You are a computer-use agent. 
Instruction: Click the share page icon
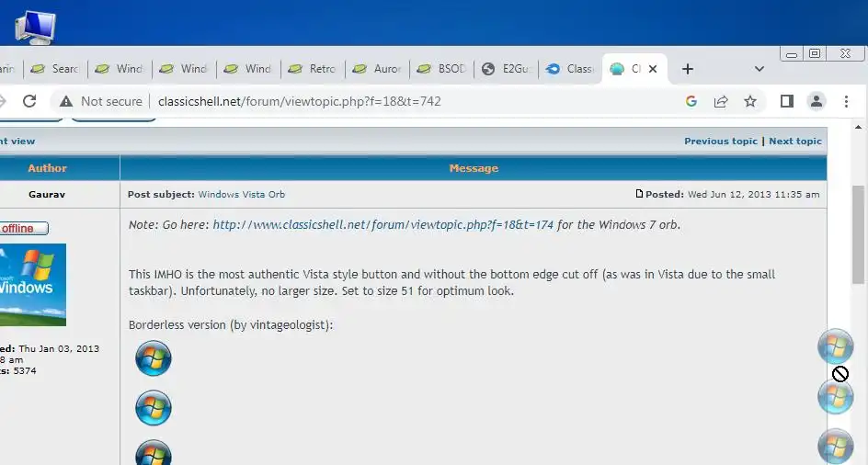click(x=721, y=101)
